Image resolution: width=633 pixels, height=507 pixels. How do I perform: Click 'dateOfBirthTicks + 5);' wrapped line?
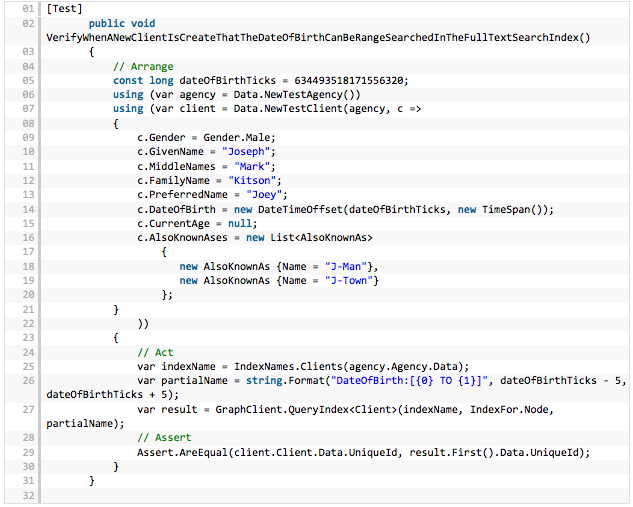point(112,394)
